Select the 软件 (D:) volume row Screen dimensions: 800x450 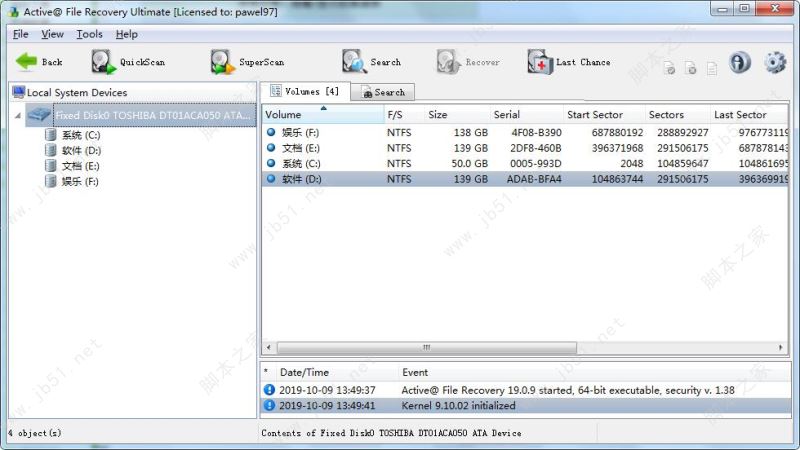point(525,179)
